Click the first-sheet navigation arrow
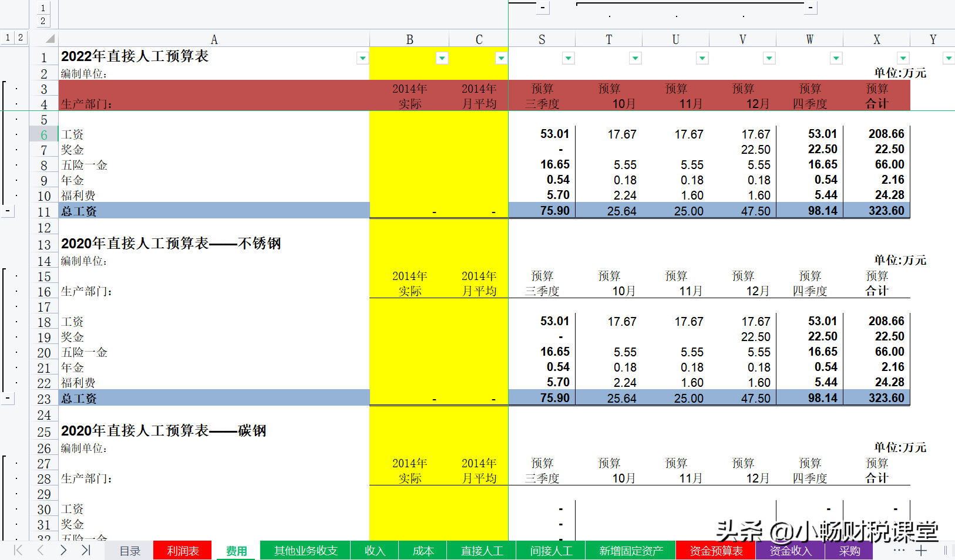955x560 pixels. point(18,551)
